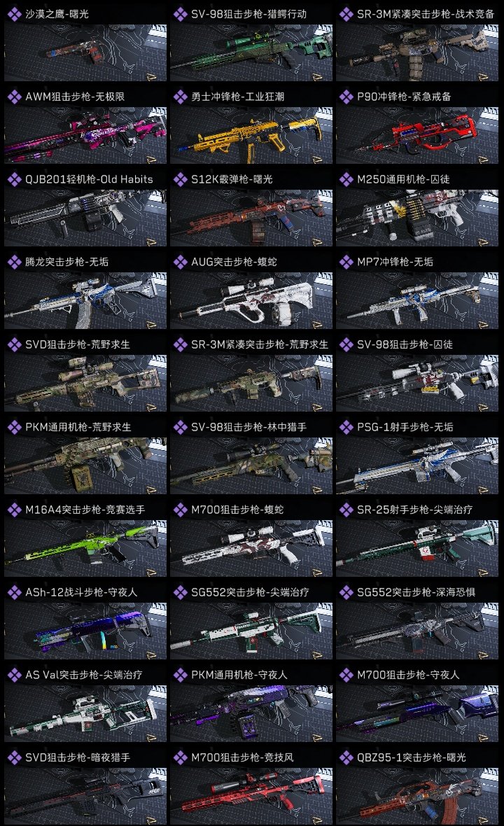Select the yellow 勇士冲锋枪-工业狂潮 skin image
Screen dimensions: 504x826
click(x=251, y=135)
